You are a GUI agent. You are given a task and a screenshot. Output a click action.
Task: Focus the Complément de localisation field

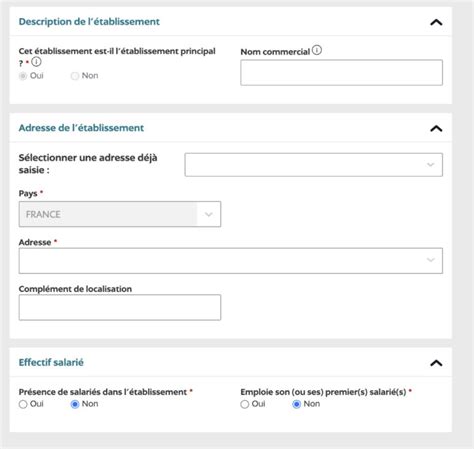pyautogui.click(x=120, y=307)
